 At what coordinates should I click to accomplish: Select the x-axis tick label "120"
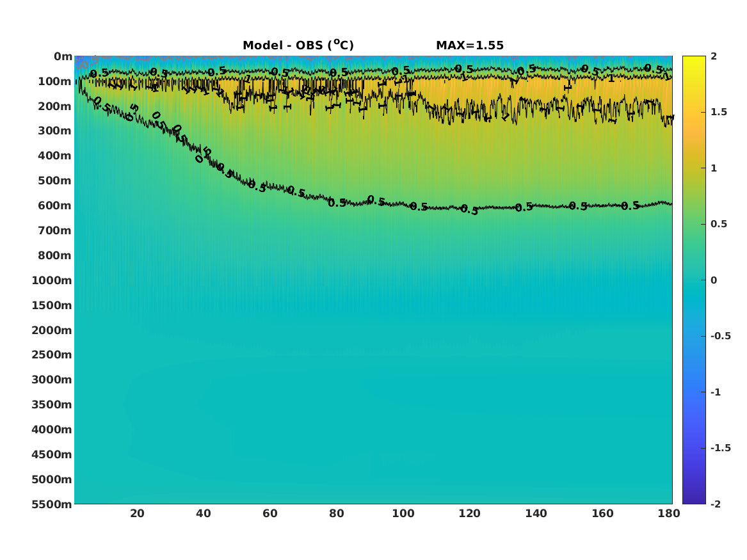pyautogui.click(x=470, y=513)
